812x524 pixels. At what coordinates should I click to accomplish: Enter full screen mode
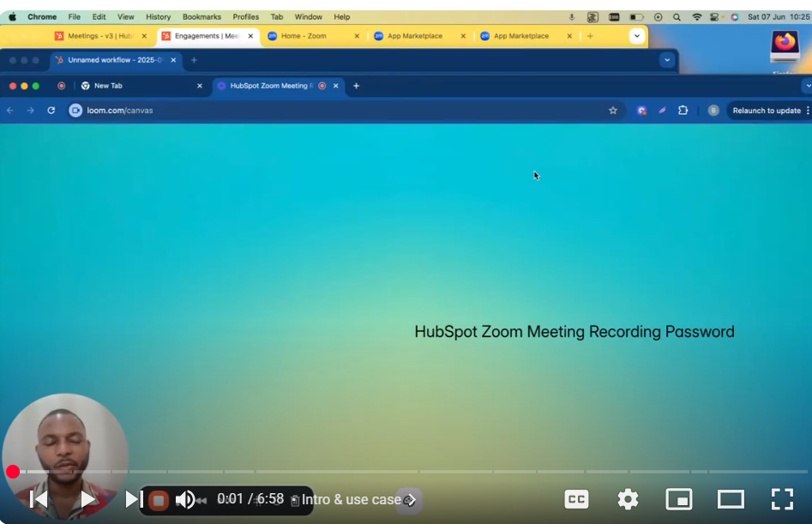point(782,499)
